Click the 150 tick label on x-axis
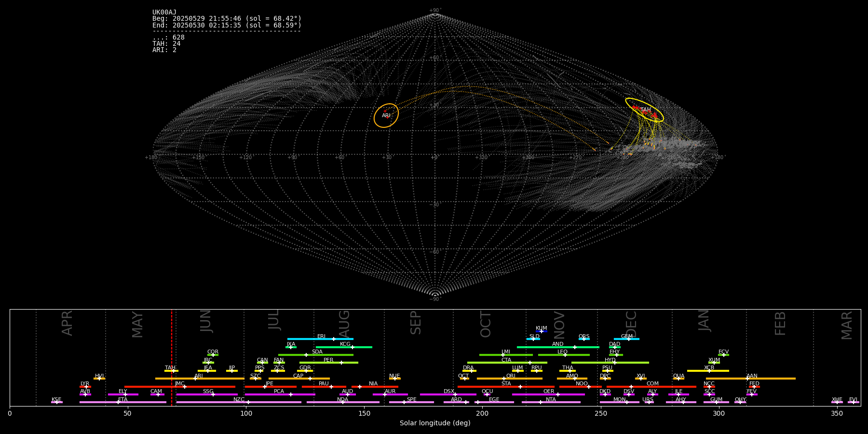Screen dimensions: 868x434 364,413
